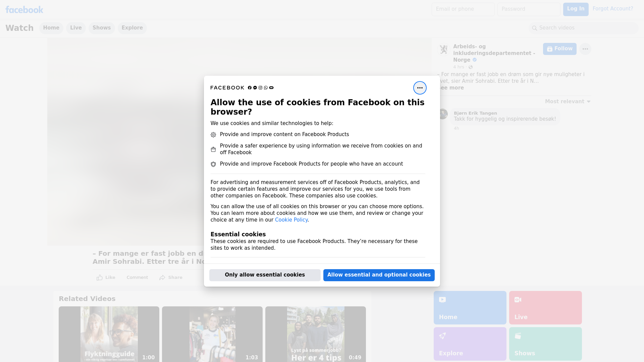Open the 1:03 related video thumbnail

point(212,334)
